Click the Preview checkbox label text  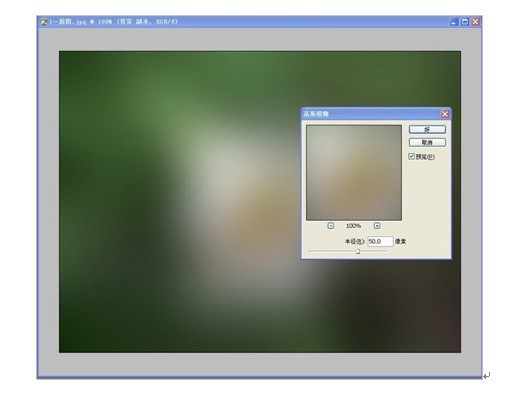pos(425,156)
